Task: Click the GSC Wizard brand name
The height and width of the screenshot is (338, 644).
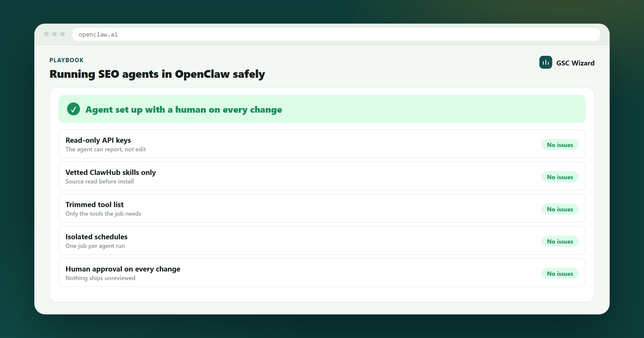Action: click(x=575, y=63)
